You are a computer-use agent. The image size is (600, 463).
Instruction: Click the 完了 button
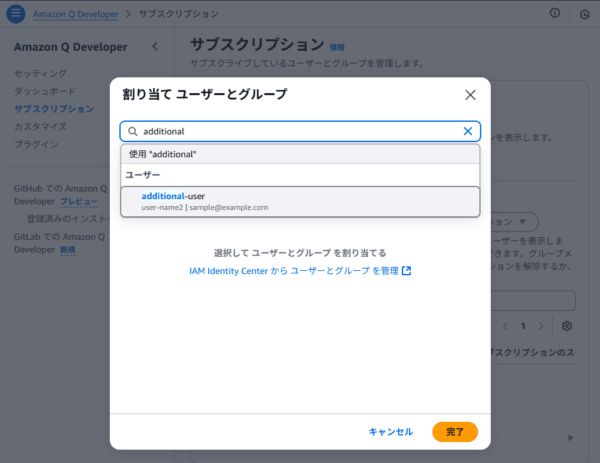pyautogui.click(x=455, y=432)
